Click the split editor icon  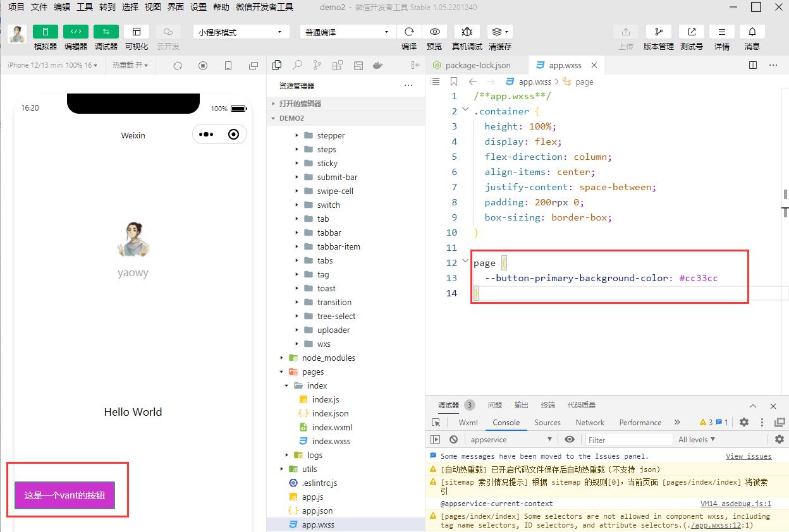pos(753,65)
